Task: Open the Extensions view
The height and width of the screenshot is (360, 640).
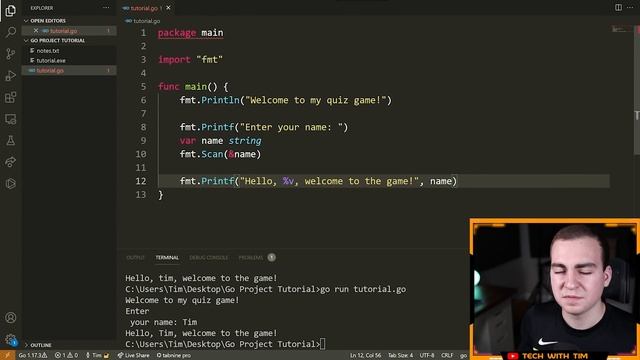Action: click(x=11, y=97)
